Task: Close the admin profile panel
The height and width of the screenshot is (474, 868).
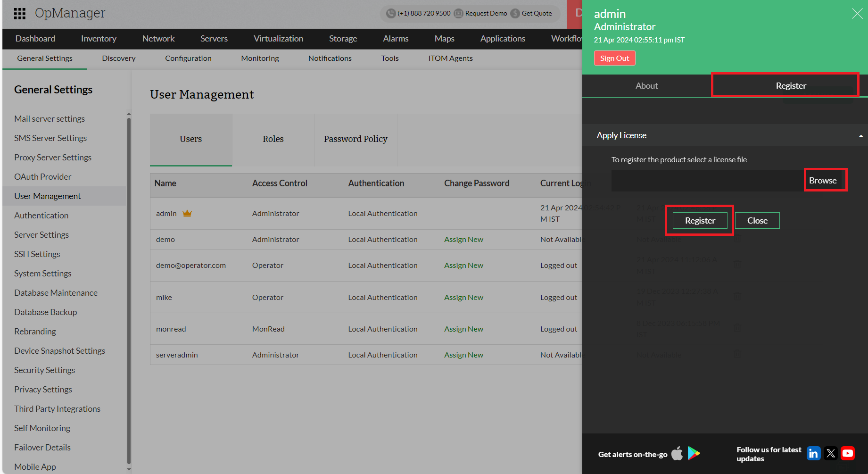Action: coord(857,14)
